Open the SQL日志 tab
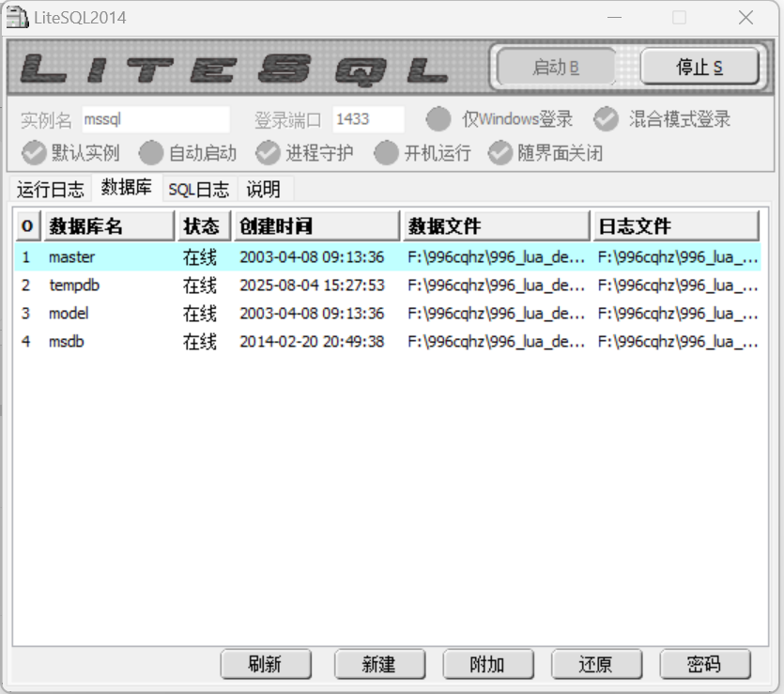784x694 pixels. [x=198, y=190]
